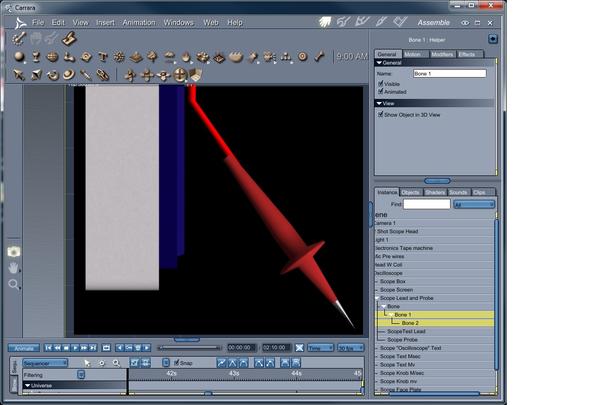Click the stop button in transport controls

pyautogui.click(x=66, y=348)
